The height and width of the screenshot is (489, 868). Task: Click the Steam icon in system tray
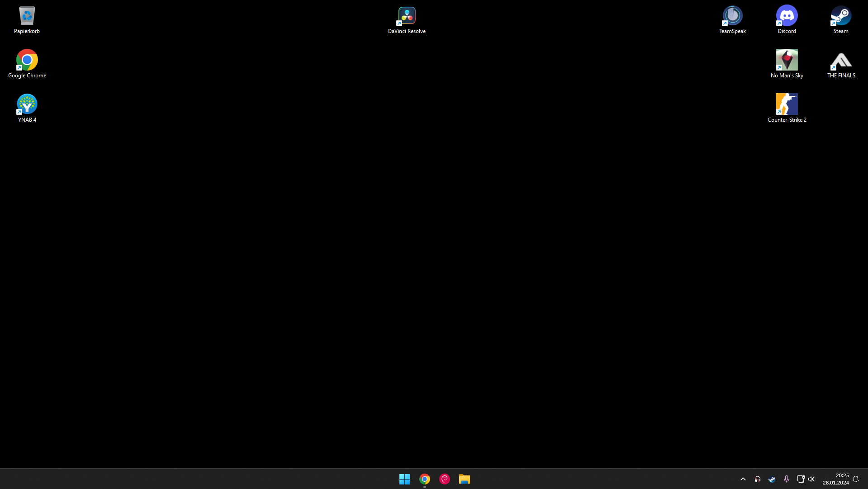pyautogui.click(x=772, y=479)
